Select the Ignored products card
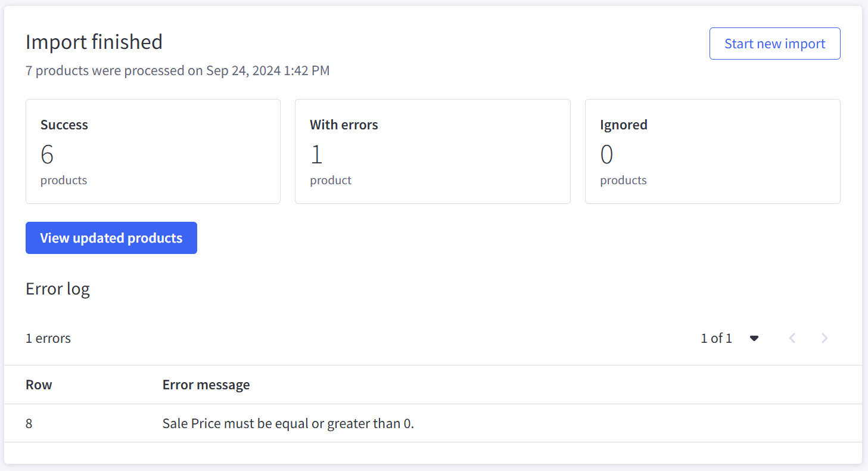Viewport: 868px width, 471px height. click(x=713, y=151)
